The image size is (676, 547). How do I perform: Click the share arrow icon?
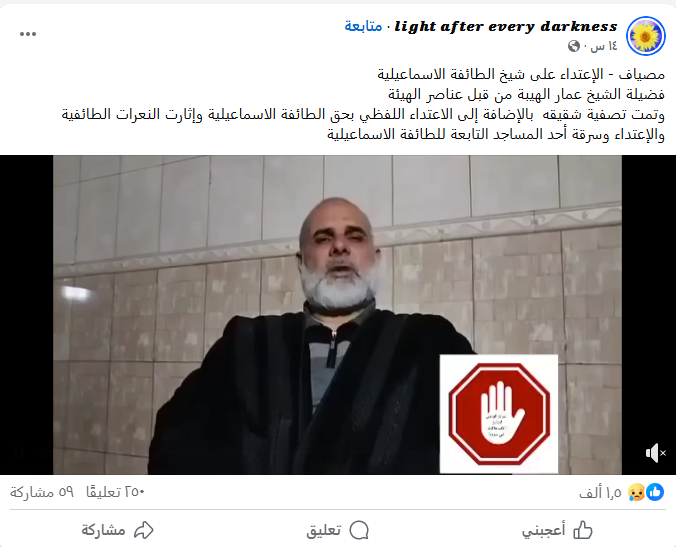pyautogui.click(x=144, y=530)
